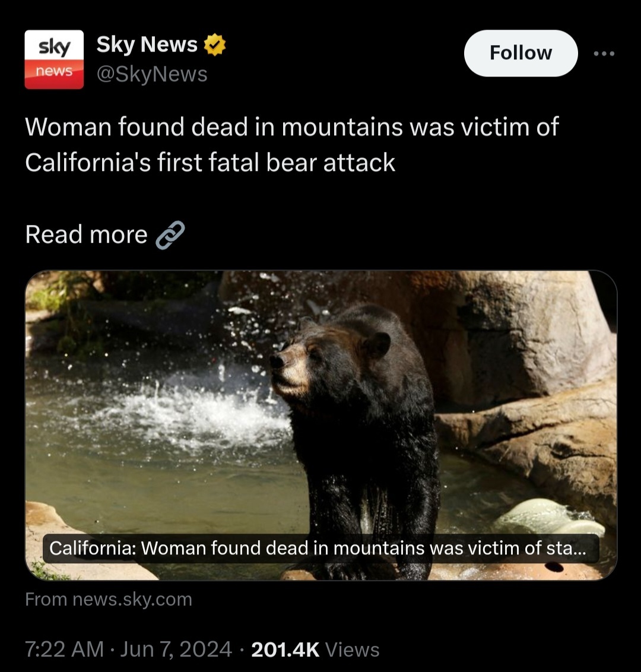
Task: Open the bear photo link card
Action: (x=321, y=424)
